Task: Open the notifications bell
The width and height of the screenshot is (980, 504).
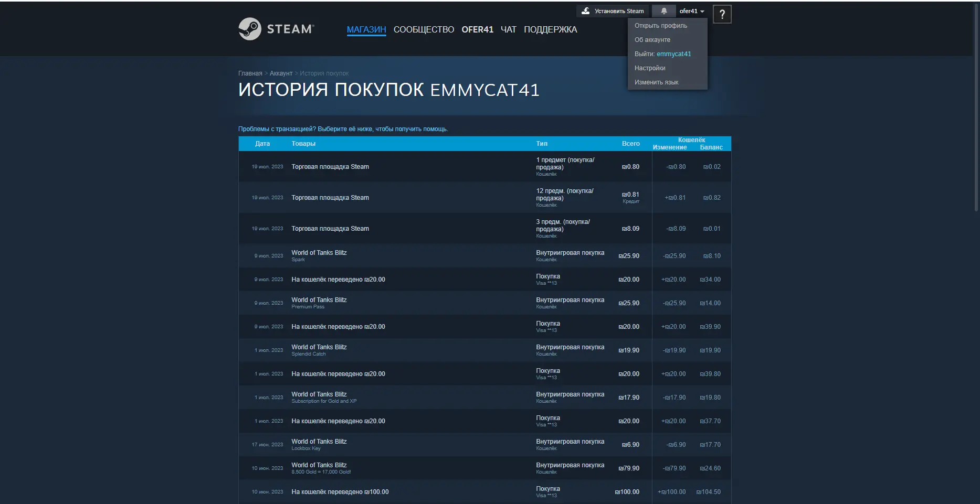Action: 663,11
